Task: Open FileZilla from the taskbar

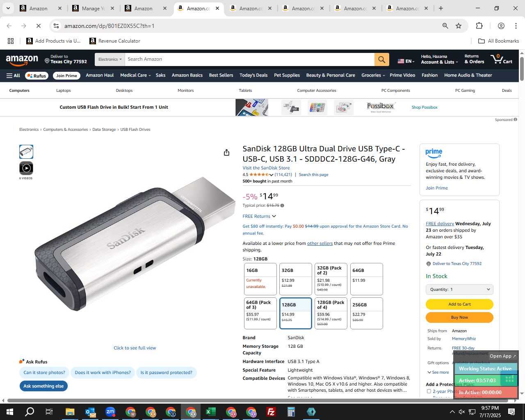Action: [271, 412]
